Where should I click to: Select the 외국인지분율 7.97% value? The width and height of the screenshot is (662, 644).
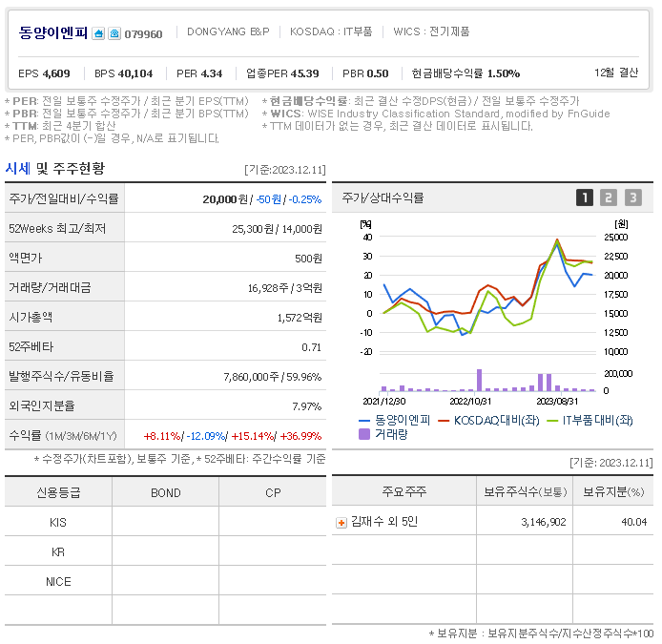click(x=306, y=406)
